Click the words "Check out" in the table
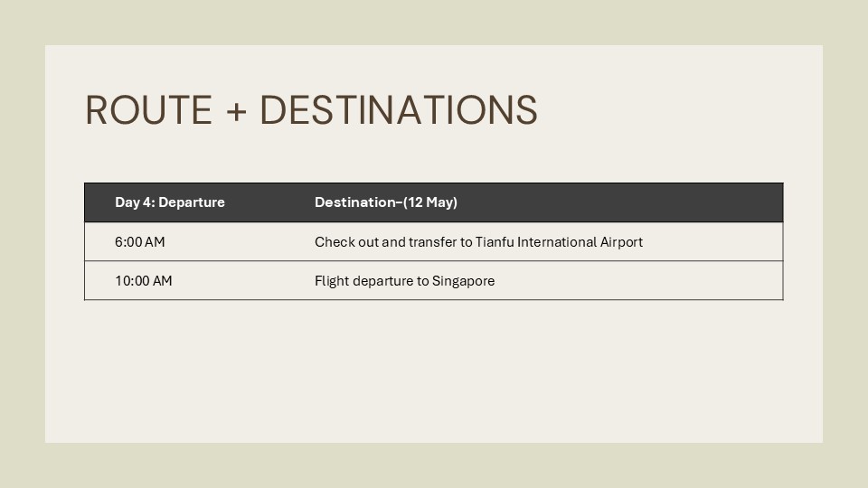 (346, 242)
